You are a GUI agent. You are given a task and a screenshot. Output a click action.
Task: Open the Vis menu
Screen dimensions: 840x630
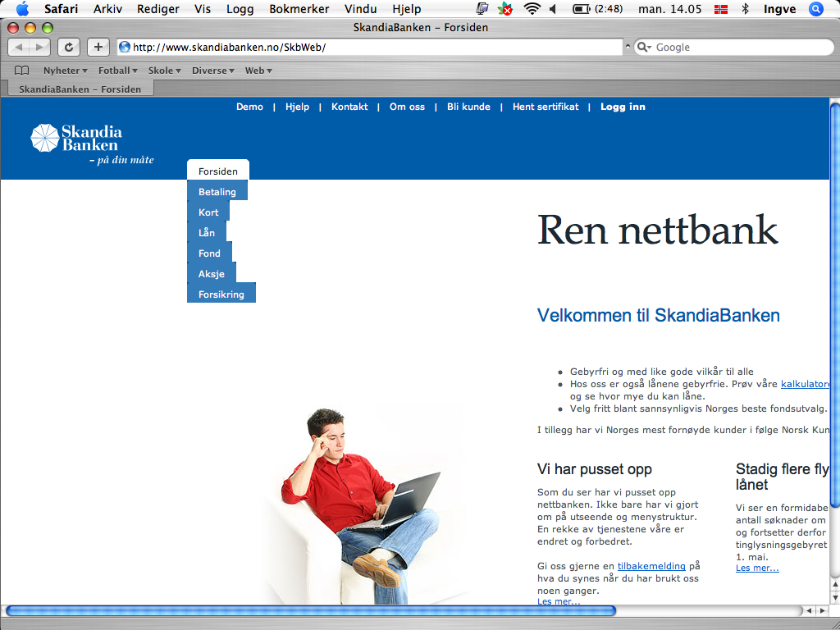(x=203, y=8)
